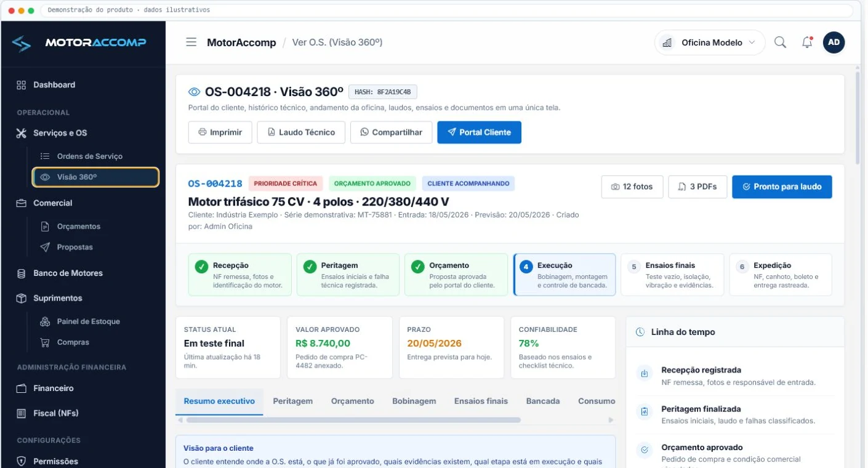Image resolution: width=868 pixels, height=468 pixels.
Task: Click the Painel de Estoque boxes icon
Action: pos(45,321)
